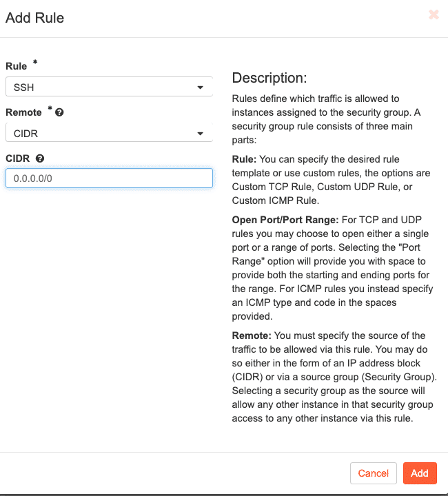This screenshot has height=496, width=448.
Task: Click the required asterisk next to Rule
Action: coord(35,63)
